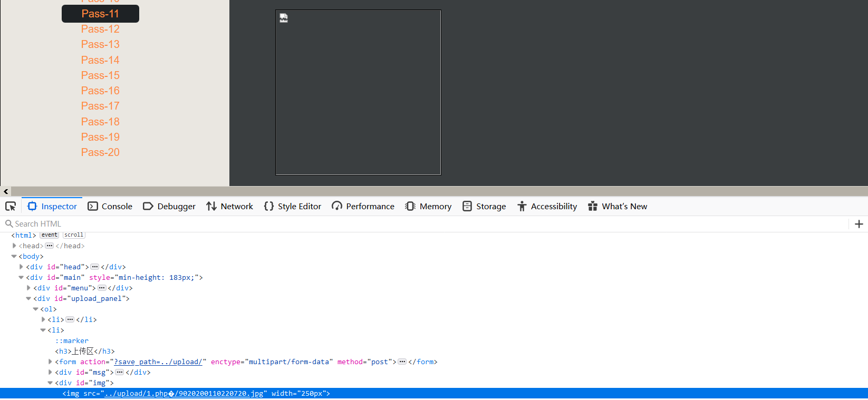Click the horizontal scrollbar's left arrow
868x400 pixels.
[x=6, y=191]
